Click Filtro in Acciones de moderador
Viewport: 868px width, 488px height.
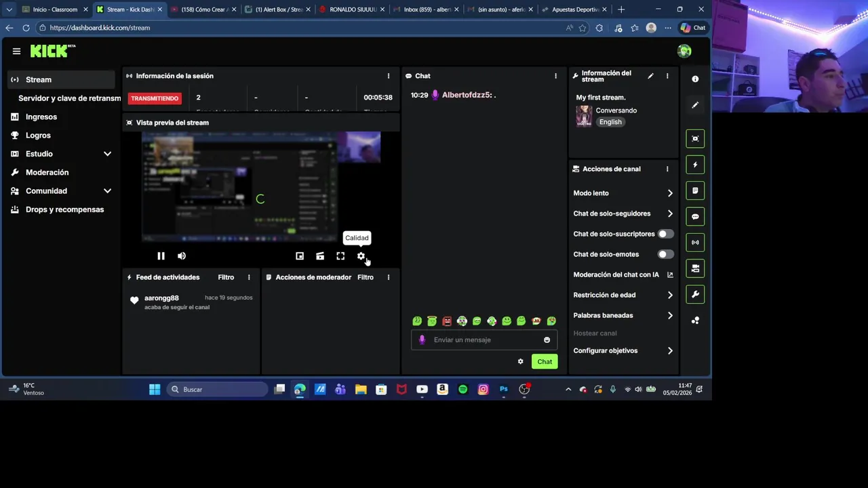pyautogui.click(x=366, y=277)
